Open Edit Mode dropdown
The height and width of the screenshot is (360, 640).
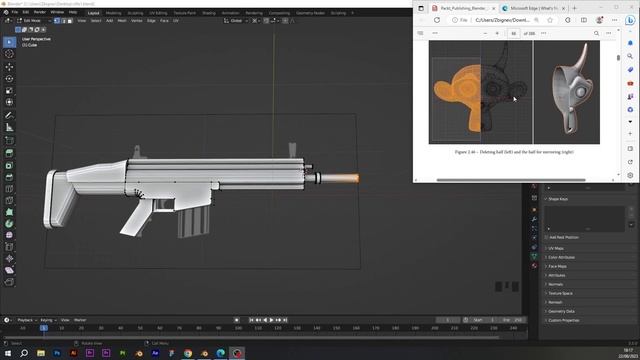[33, 20]
